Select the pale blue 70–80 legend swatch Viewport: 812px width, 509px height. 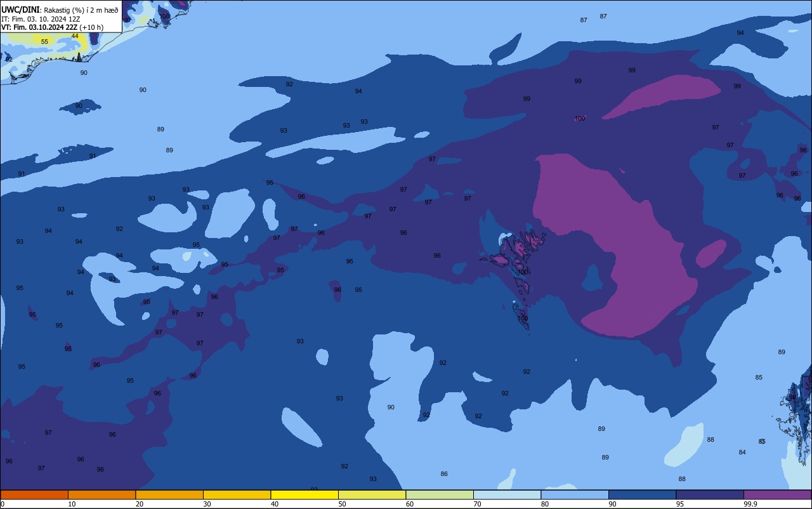tap(507, 494)
